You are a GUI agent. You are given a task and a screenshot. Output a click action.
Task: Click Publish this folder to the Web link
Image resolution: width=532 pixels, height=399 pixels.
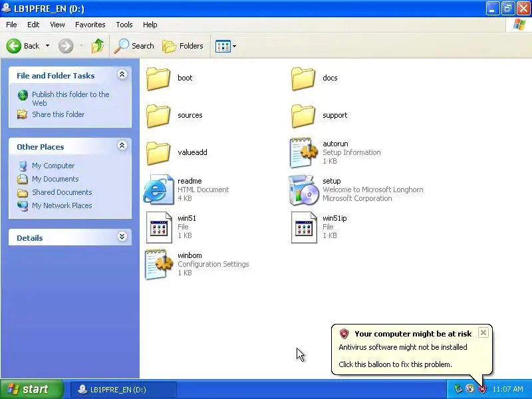[x=70, y=98]
